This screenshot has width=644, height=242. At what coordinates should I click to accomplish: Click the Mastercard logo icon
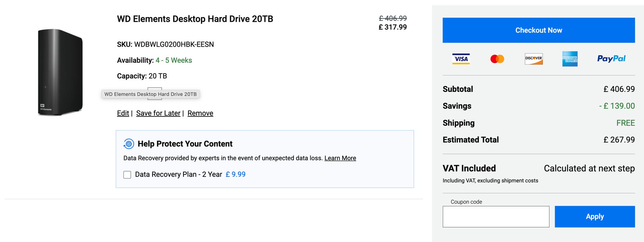[x=497, y=59]
